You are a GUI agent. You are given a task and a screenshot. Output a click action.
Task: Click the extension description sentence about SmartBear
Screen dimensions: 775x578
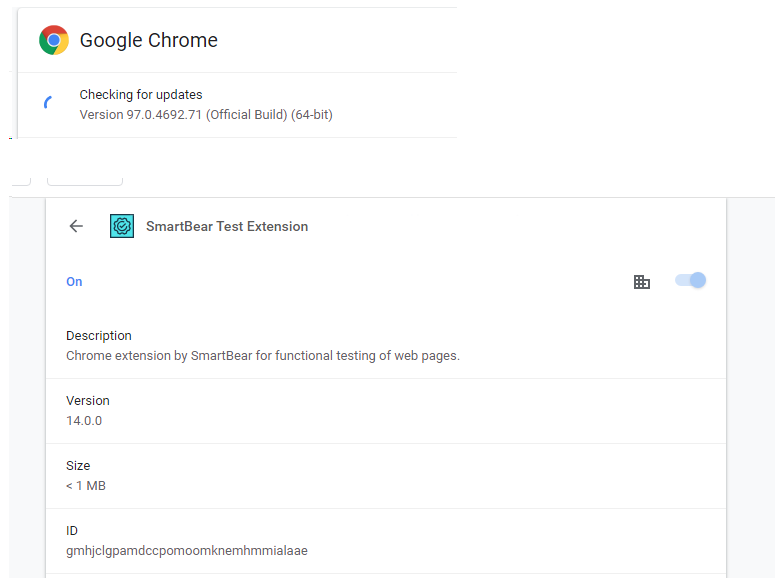(x=263, y=355)
